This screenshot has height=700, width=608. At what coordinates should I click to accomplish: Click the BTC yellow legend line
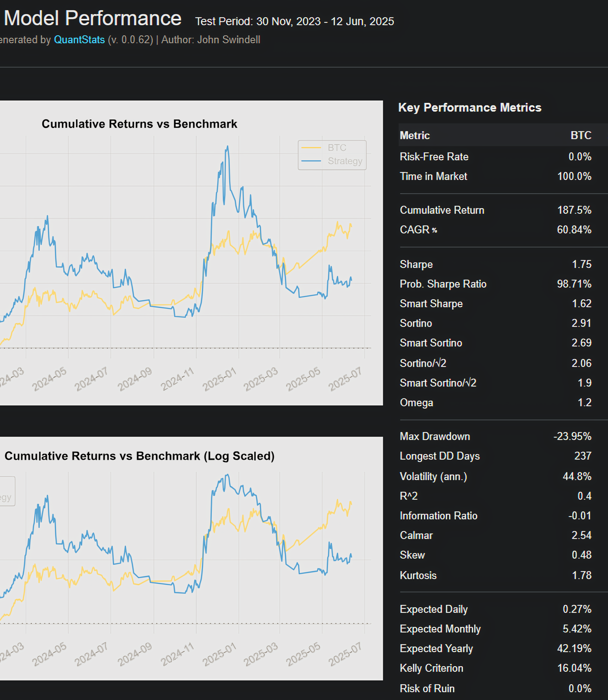pyautogui.click(x=311, y=148)
